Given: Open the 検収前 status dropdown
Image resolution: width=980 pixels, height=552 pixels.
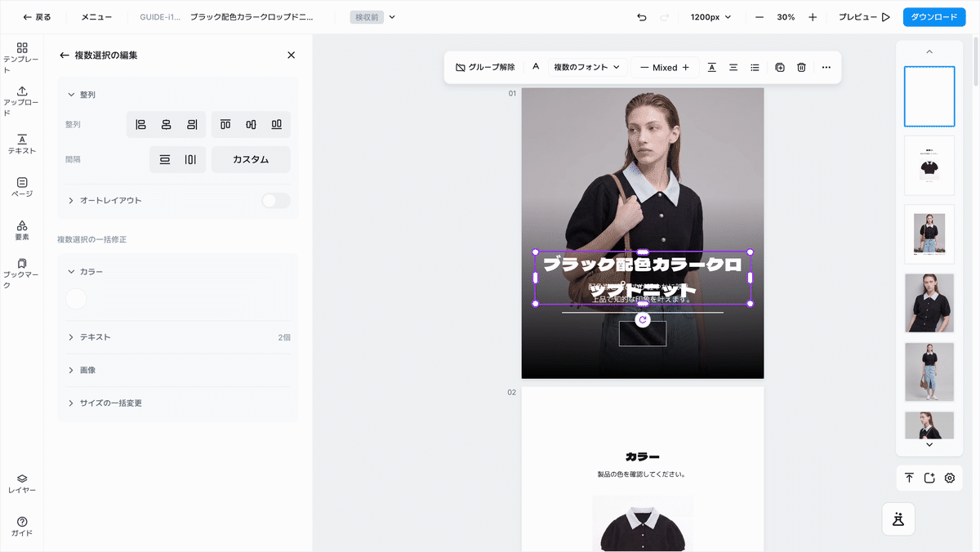Looking at the screenshot, I should (373, 17).
